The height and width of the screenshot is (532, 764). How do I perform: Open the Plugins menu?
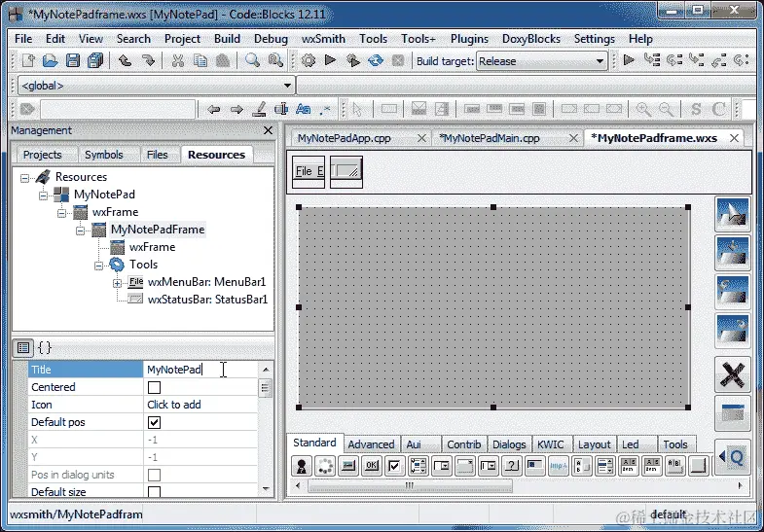[469, 39]
